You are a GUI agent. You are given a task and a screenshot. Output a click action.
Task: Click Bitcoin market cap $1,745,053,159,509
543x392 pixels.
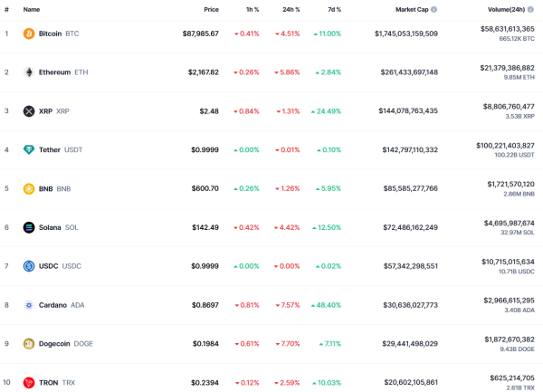pyautogui.click(x=406, y=33)
